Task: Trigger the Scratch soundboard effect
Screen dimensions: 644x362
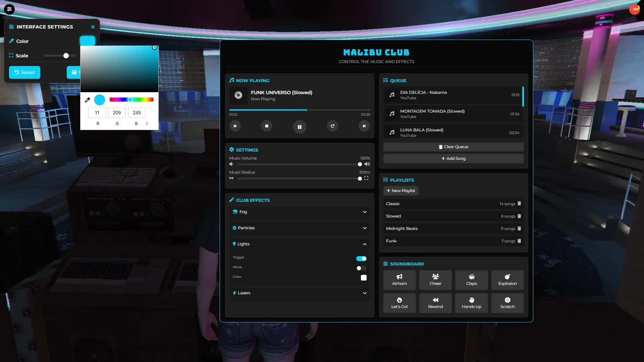Action: pyautogui.click(x=507, y=303)
